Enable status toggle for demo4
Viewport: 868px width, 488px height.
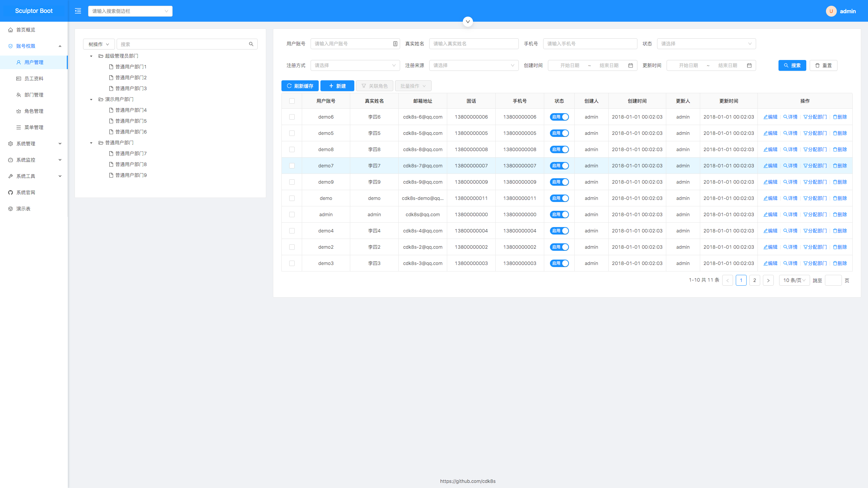coord(558,230)
